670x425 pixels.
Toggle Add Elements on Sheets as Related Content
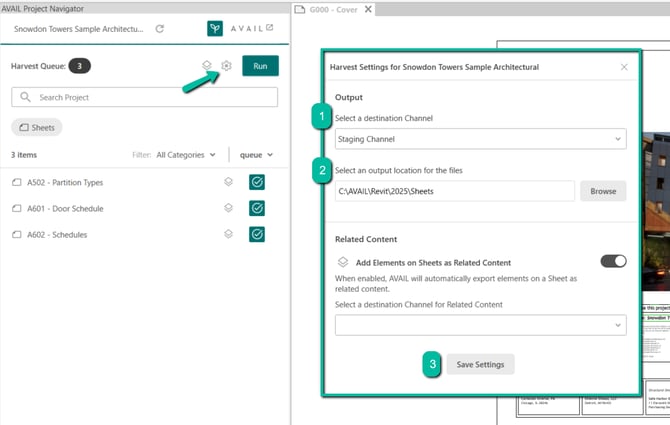612,261
